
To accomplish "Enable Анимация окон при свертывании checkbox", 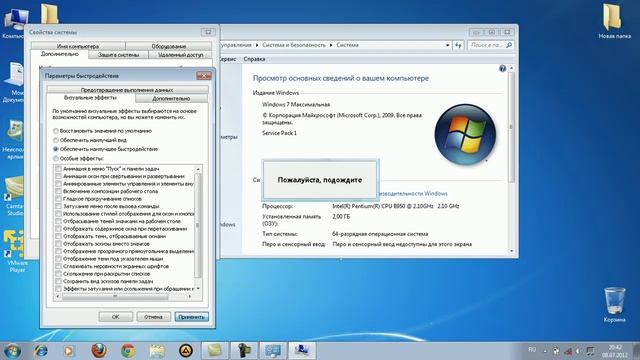I will coord(58,176).
